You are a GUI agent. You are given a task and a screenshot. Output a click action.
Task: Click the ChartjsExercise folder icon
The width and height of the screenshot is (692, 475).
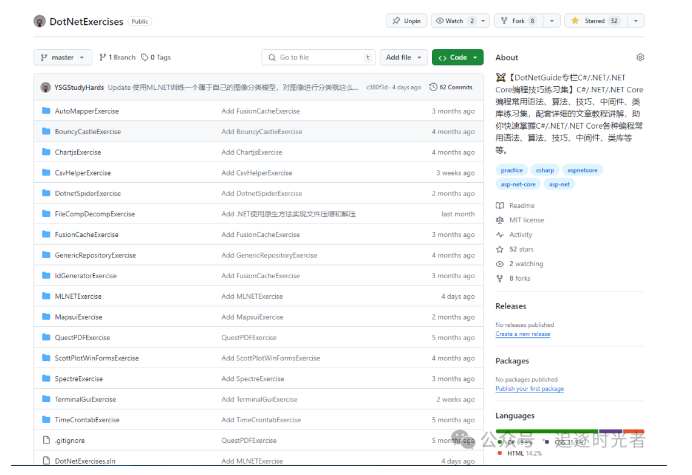point(46,152)
